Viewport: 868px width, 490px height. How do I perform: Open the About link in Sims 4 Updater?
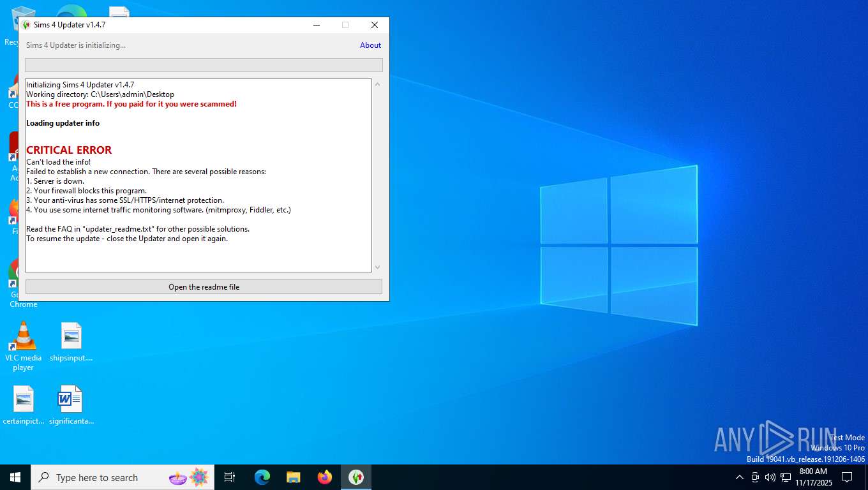pyautogui.click(x=370, y=45)
